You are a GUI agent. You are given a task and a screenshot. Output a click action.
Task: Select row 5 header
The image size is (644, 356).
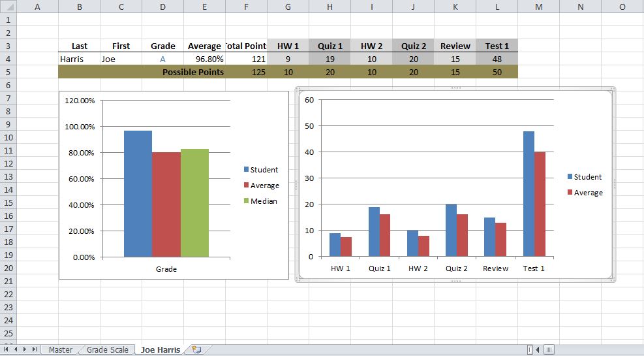point(7,72)
